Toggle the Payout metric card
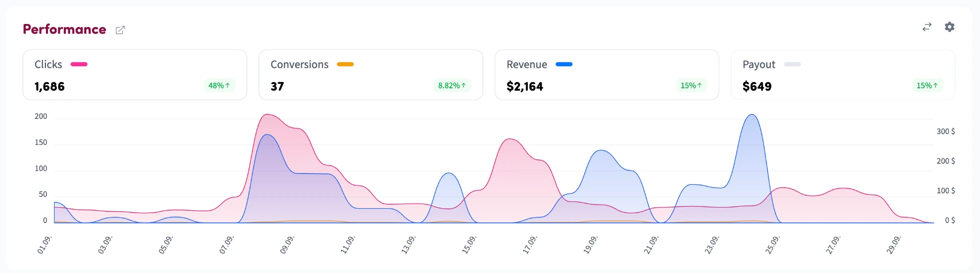The image size is (980, 273). (843, 75)
